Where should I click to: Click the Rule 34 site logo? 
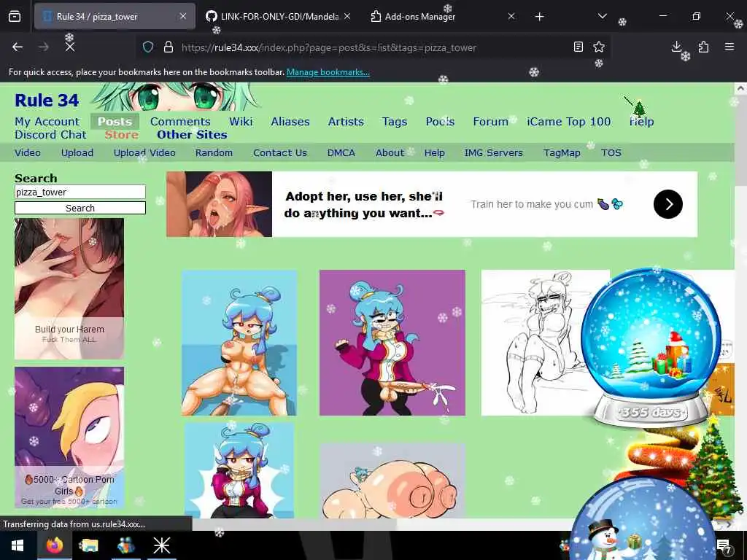pos(47,101)
